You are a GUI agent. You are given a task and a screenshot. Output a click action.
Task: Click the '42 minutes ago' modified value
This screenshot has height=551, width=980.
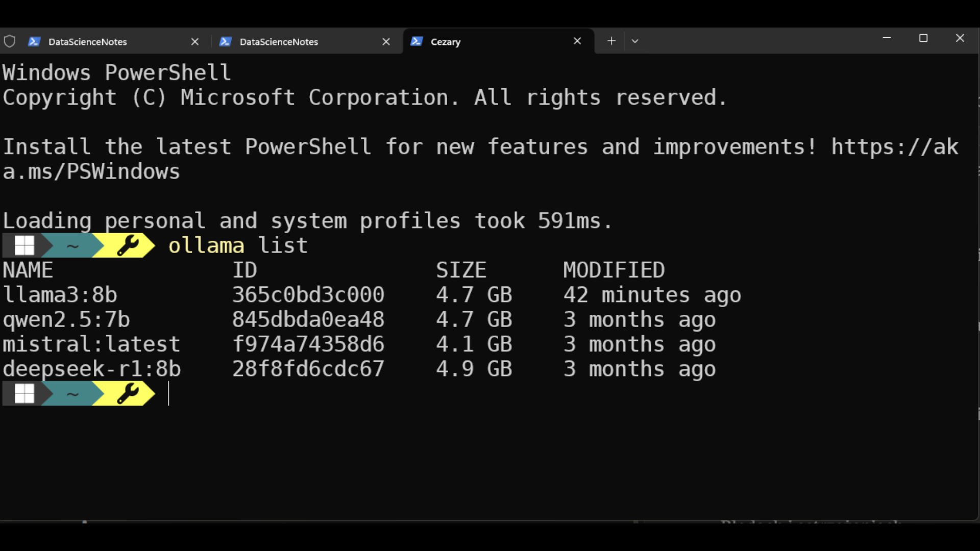652,295
